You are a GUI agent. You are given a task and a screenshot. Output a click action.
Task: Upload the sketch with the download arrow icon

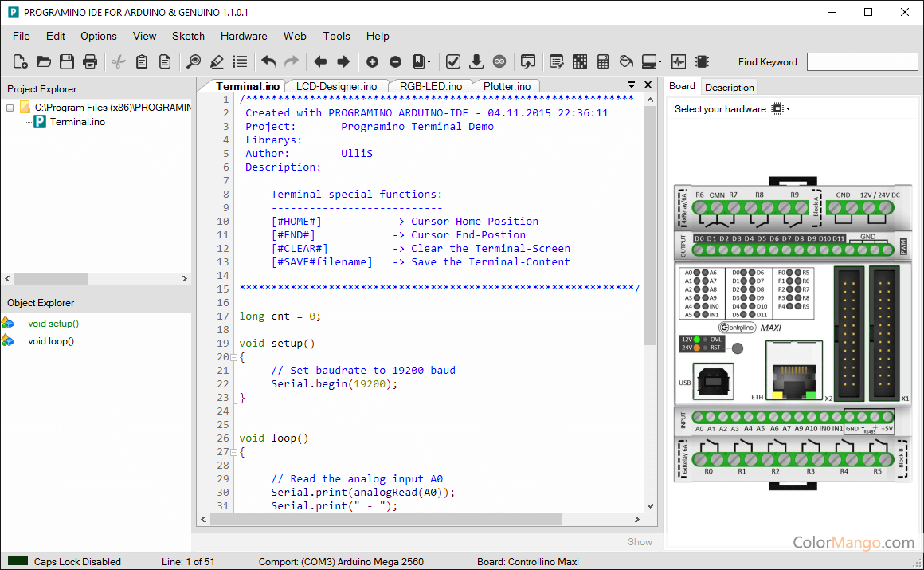[x=476, y=61]
